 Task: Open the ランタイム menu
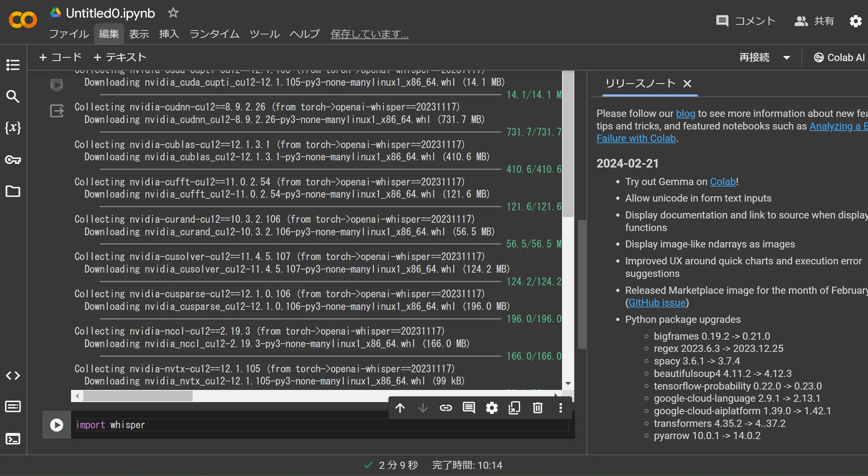click(x=214, y=34)
